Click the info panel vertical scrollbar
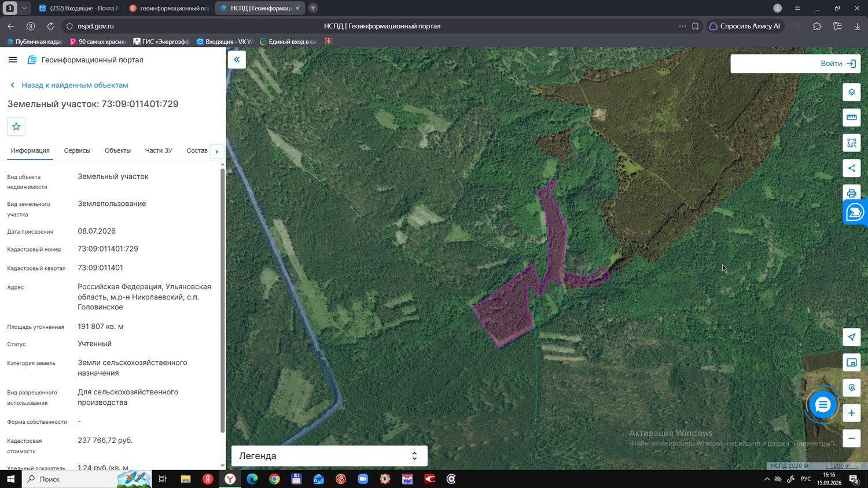 click(x=223, y=300)
